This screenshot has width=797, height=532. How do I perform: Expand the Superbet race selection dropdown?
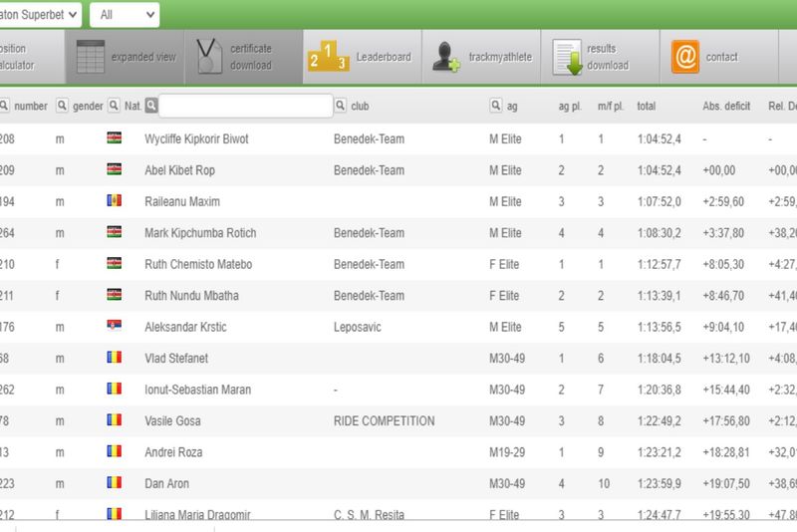click(x=40, y=15)
